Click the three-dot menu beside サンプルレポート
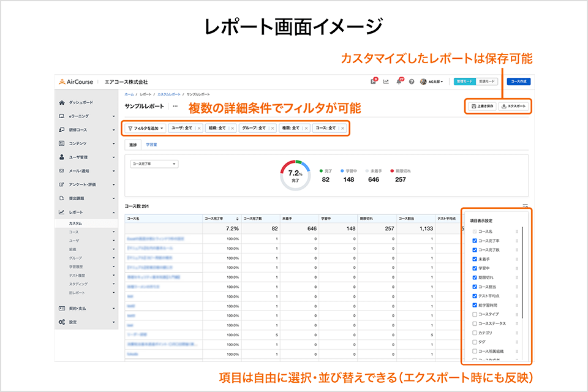Screen dimensions: 588x392 click(175, 106)
